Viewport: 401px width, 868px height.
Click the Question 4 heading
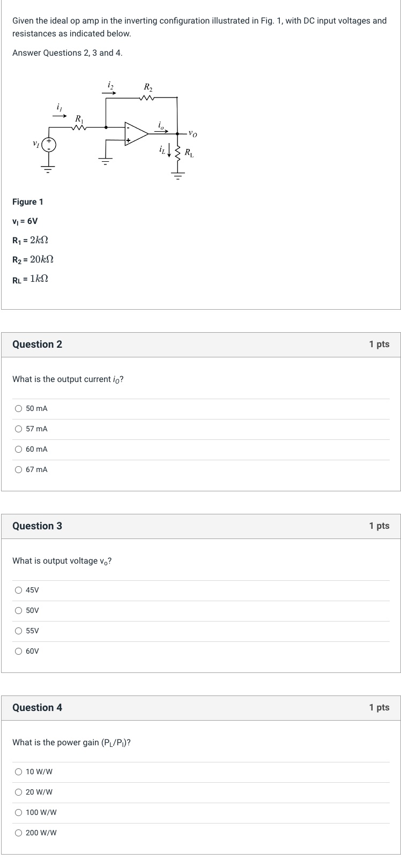tap(38, 708)
